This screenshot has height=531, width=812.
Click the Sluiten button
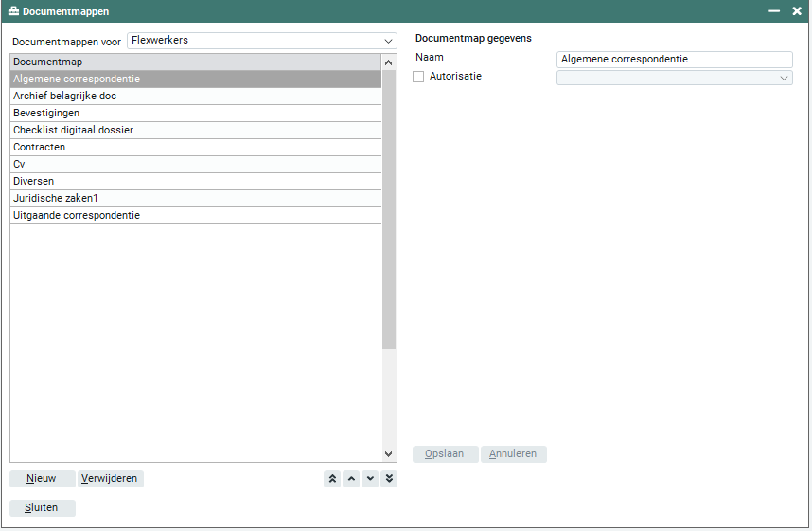pyautogui.click(x=42, y=508)
